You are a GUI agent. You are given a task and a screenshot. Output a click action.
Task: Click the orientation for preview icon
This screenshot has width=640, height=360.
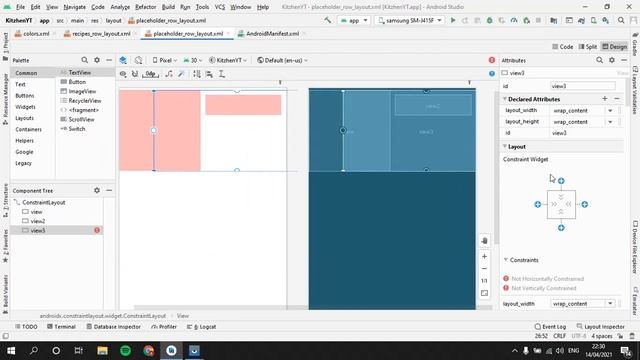click(x=138, y=60)
